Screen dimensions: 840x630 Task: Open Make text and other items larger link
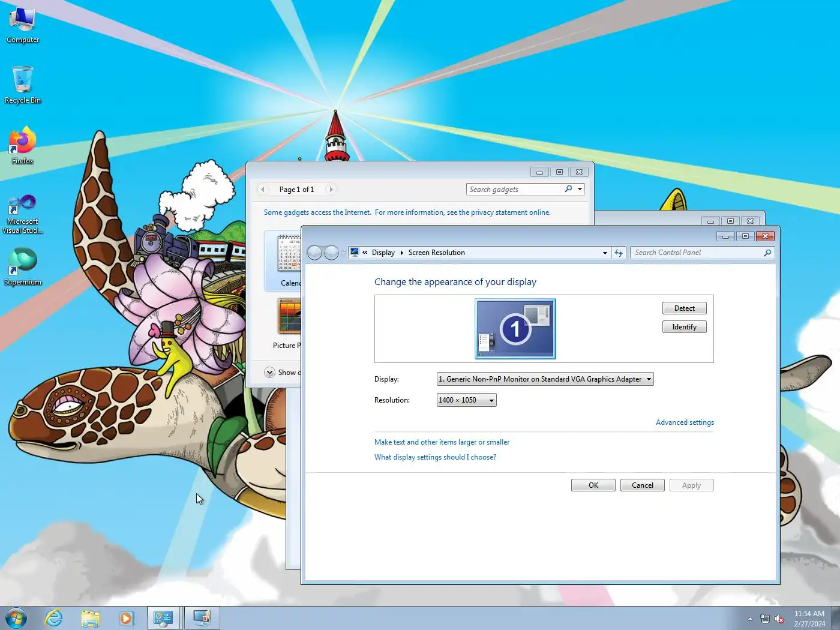(442, 442)
